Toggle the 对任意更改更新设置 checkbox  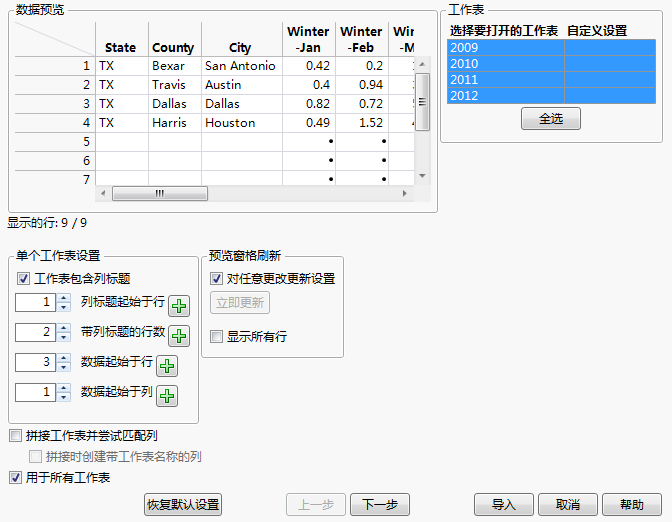[x=216, y=279]
